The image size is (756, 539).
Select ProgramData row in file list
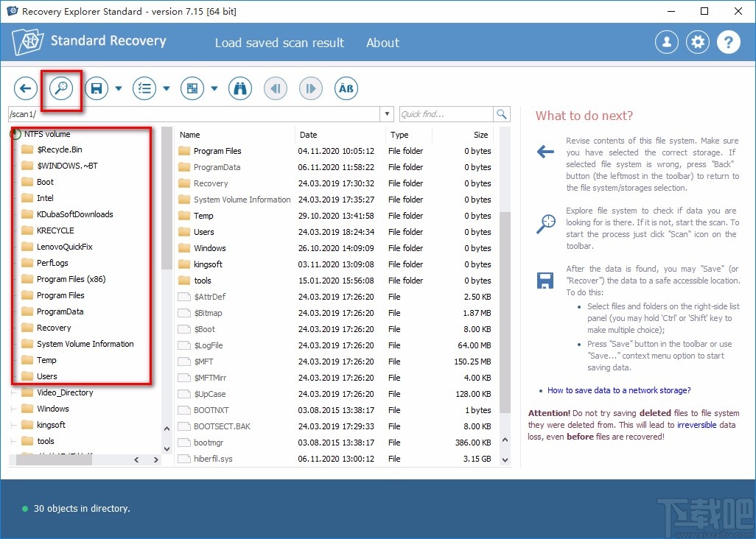pyautogui.click(x=335, y=167)
